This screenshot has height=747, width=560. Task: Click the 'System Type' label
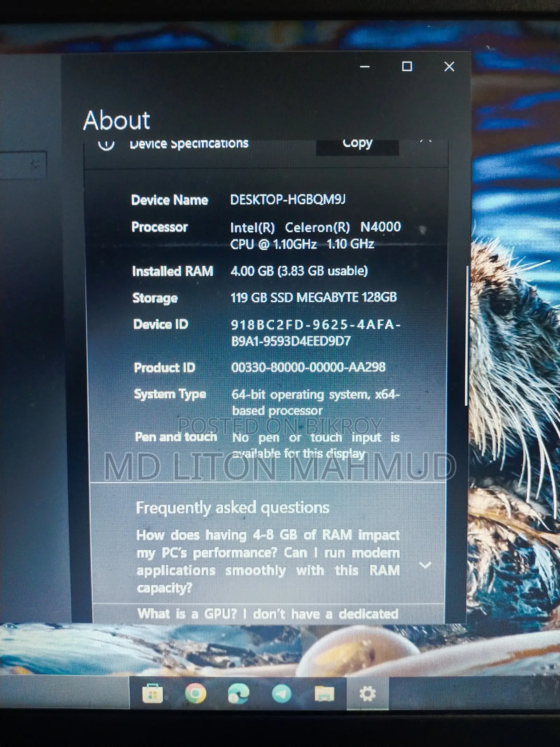coord(170,395)
